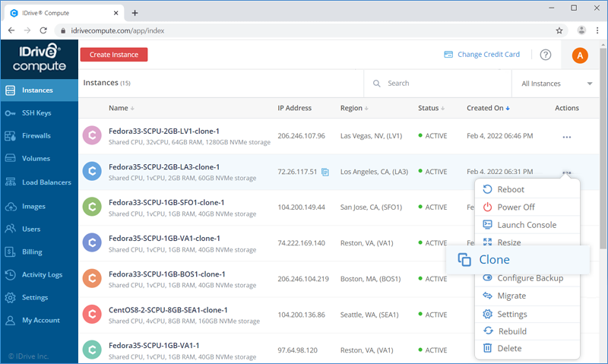608x364 pixels.
Task: Select Reboot from the actions menu
Action: tap(527, 189)
